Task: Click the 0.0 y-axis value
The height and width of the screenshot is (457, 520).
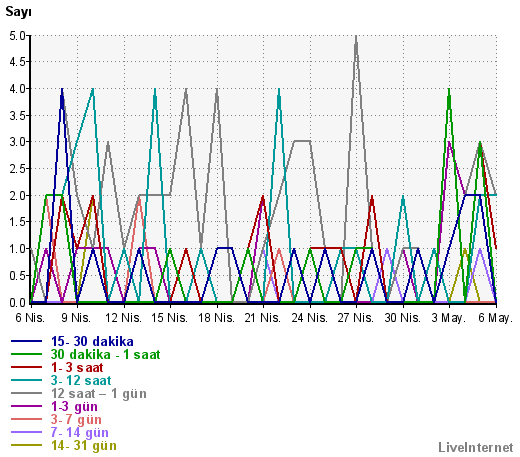Action: click(18, 303)
